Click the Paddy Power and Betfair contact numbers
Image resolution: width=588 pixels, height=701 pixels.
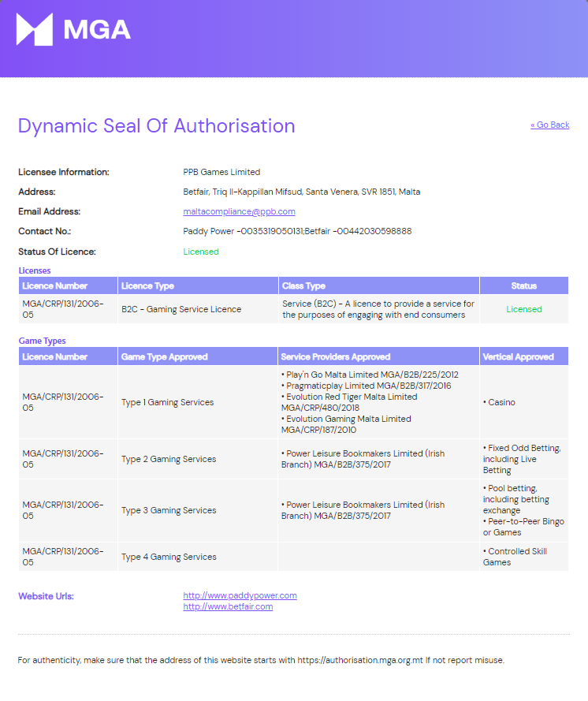click(x=297, y=231)
